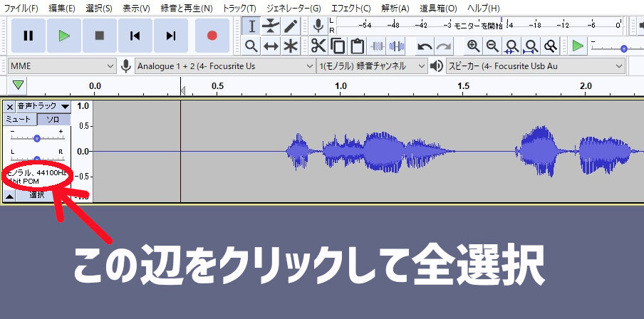The image size is (644, 319).
Task: Fit selection to width zoom icon
Action: pos(511,46)
